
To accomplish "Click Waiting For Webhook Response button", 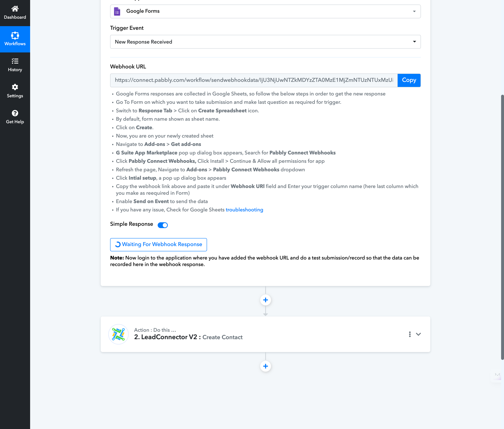I will [x=158, y=244].
